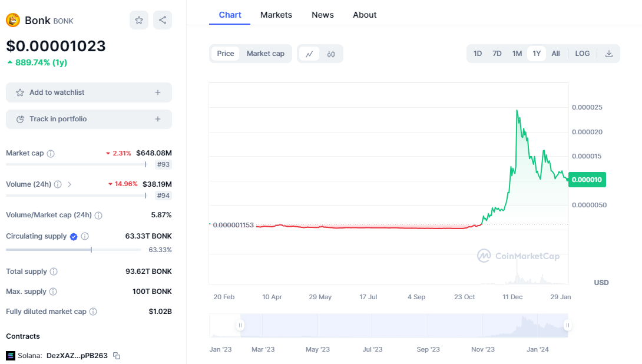Open the Markets tab

point(276,15)
